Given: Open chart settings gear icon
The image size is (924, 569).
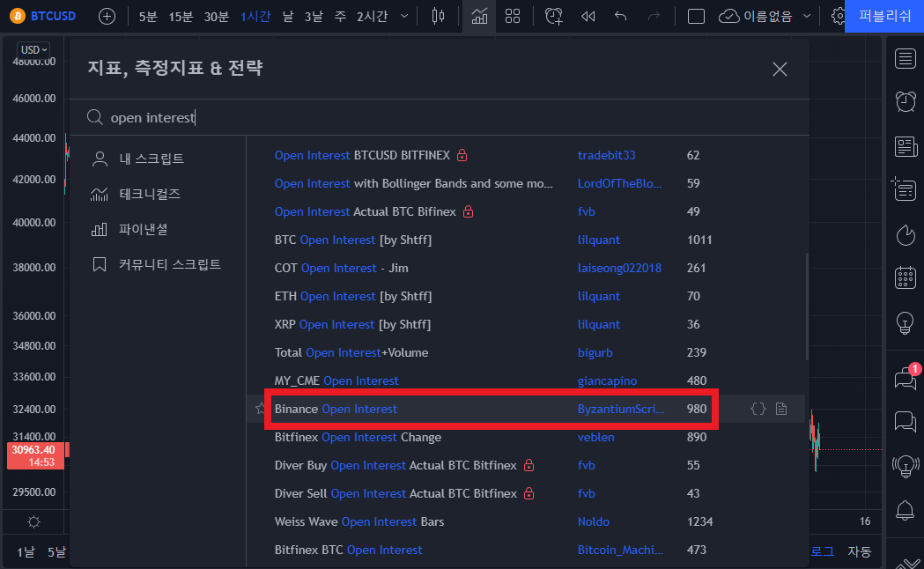Looking at the screenshot, I should click(x=838, y=16).
